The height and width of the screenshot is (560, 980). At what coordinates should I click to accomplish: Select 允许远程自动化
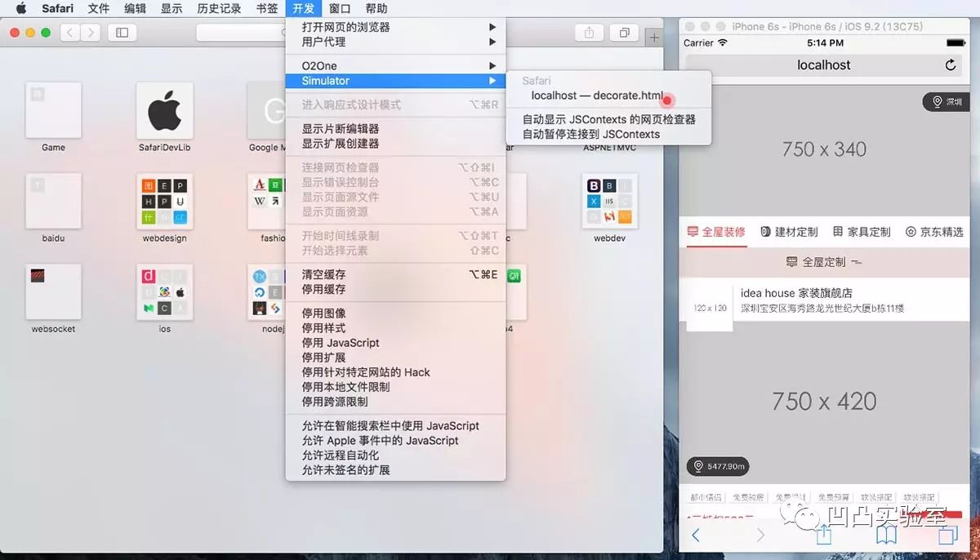point(395,456)
